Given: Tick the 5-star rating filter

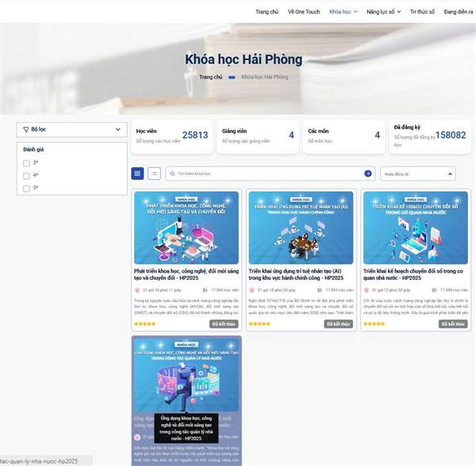Looking at the screenshot, I should (x=26, y=189).
